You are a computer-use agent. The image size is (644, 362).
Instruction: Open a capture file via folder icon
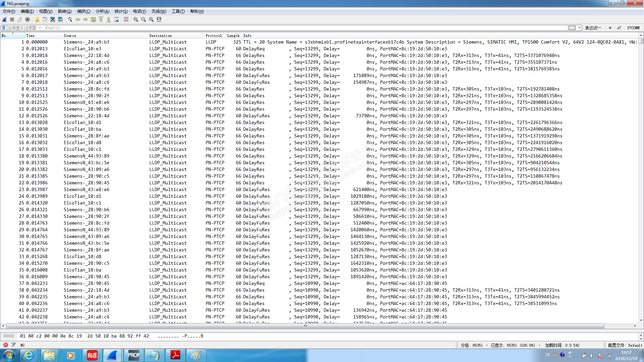37,19
